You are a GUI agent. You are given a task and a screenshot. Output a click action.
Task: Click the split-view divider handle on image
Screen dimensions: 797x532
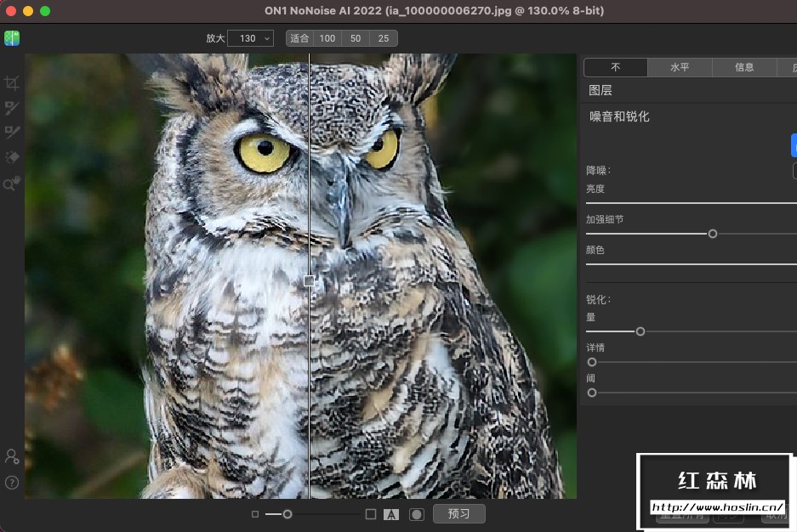pyautogui.click(x=309, y=280)
